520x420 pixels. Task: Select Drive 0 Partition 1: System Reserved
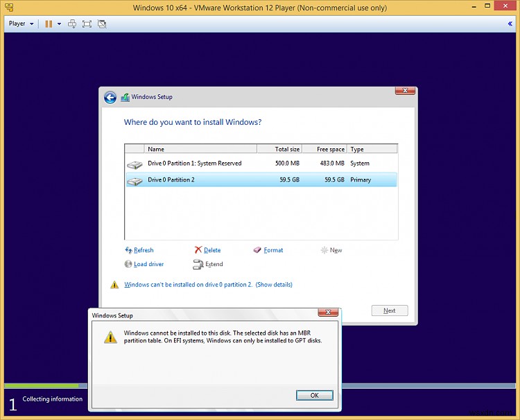pos(261,164)
